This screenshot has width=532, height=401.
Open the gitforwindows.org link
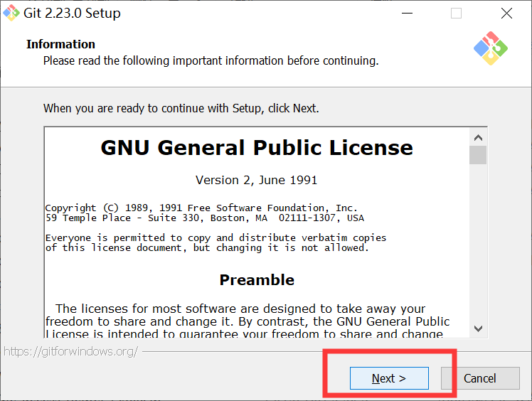coord(70,351)
